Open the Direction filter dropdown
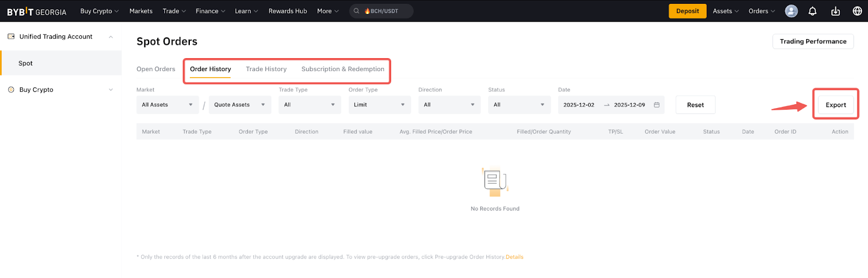This screenshot has width=868, height=278. 449,105
